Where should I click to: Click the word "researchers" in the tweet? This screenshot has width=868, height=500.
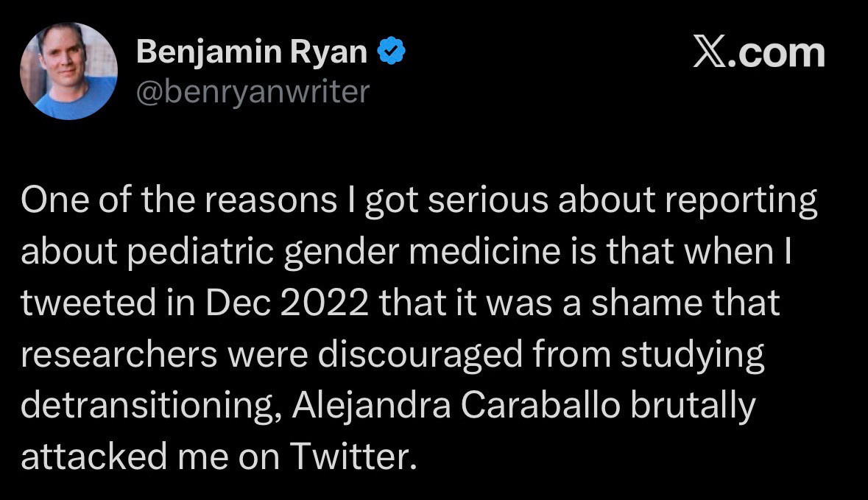click(119, 356)
